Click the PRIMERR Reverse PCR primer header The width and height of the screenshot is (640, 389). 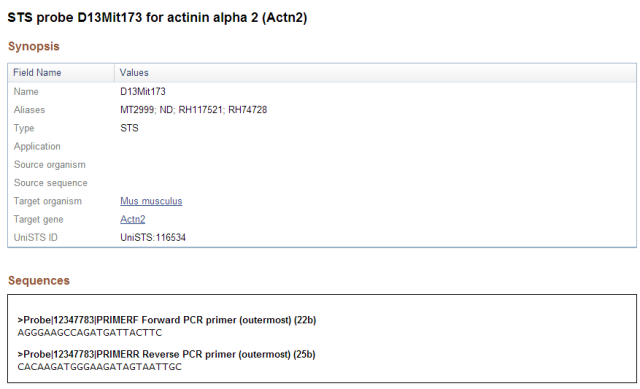coord(167,354)
